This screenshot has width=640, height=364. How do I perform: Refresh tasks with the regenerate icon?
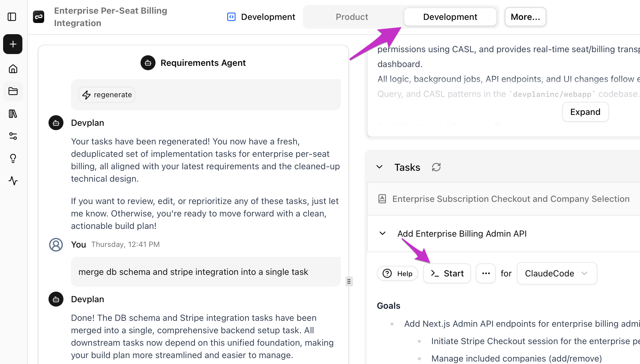point(436,167)
